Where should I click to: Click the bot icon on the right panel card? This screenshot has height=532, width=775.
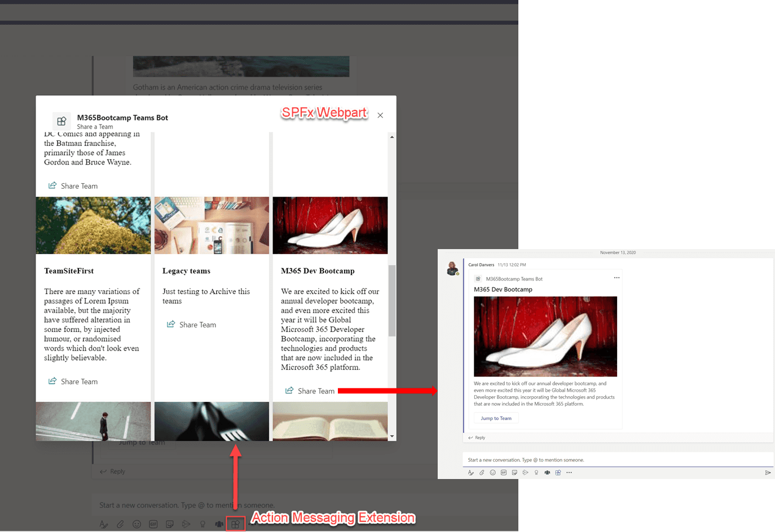478,279
